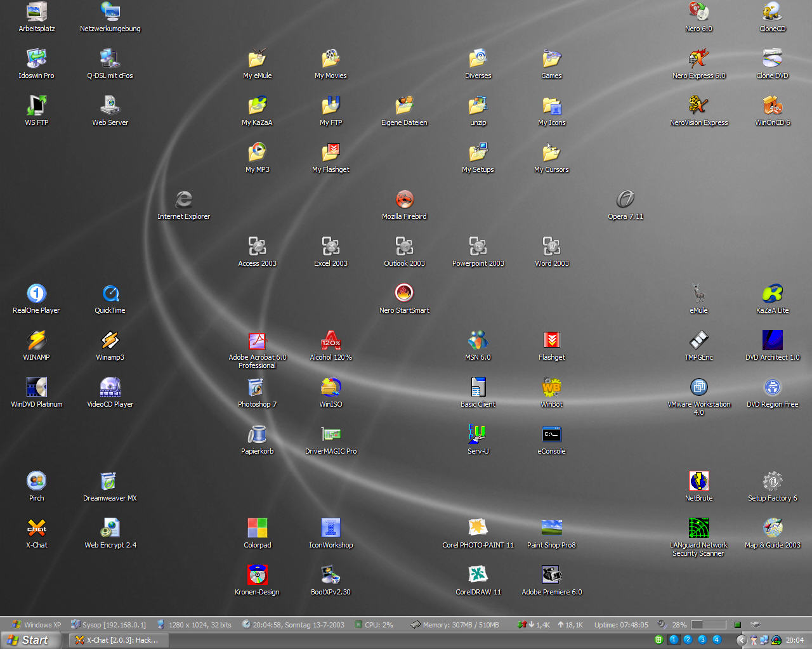Click the Dreamweaver MX desktop icon
Viewport: 812px width, 649px height.
110,482
